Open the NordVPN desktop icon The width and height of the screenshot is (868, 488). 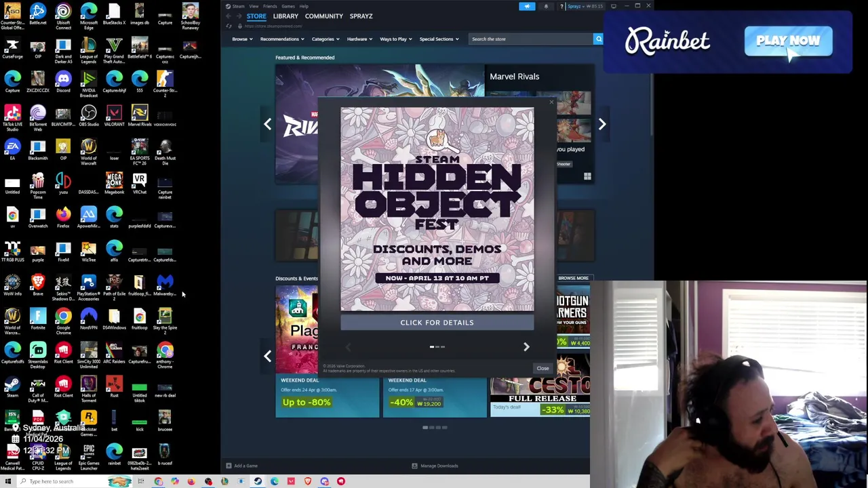[89, 319]
